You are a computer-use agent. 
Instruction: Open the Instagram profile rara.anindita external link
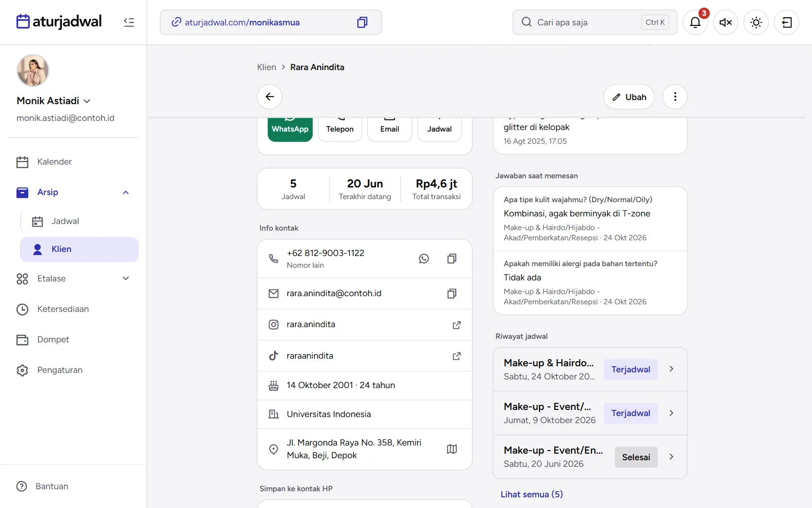(457, 325)
